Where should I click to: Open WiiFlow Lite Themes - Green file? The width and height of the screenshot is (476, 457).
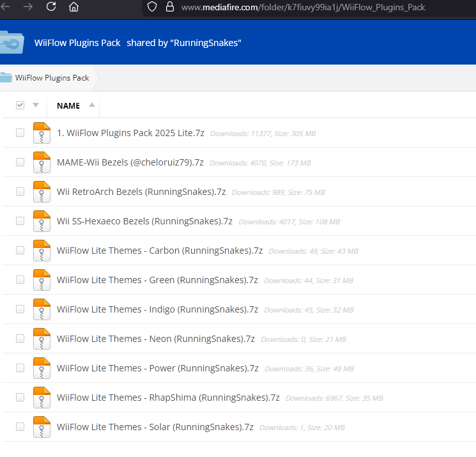[x=158, y=280]
